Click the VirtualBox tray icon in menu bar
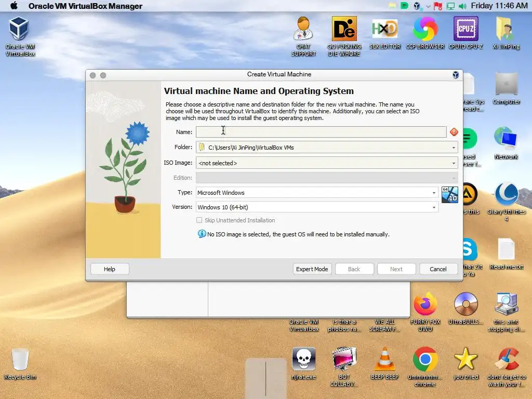Image resolution: width=532 pixels, height=399 pixels. pos(417,6)
